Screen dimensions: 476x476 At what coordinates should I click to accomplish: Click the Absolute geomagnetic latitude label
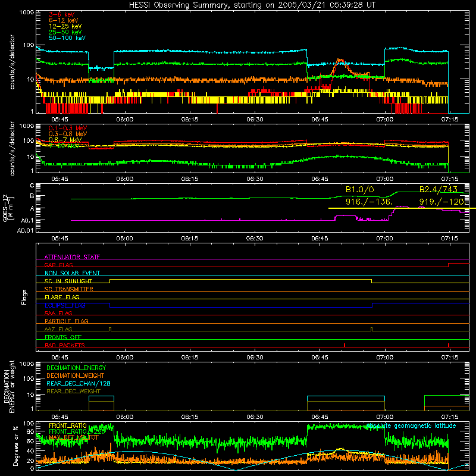coord(411,425)
